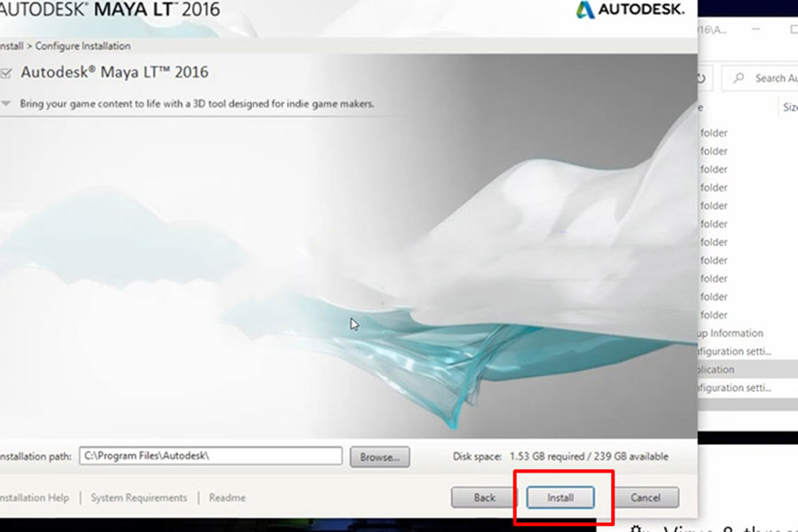Select the Setup Information file row in Explorer
Viewport: 798px width, 532px height.
[747, 333]
